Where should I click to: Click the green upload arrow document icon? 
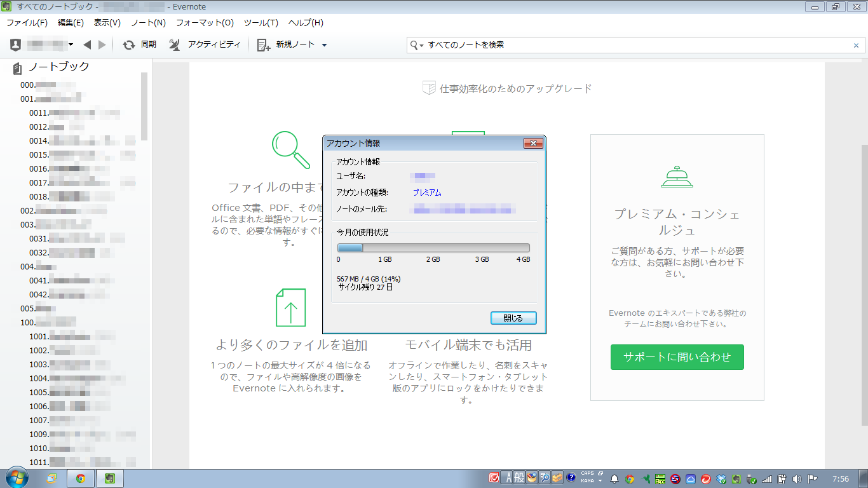pos(290,307)
